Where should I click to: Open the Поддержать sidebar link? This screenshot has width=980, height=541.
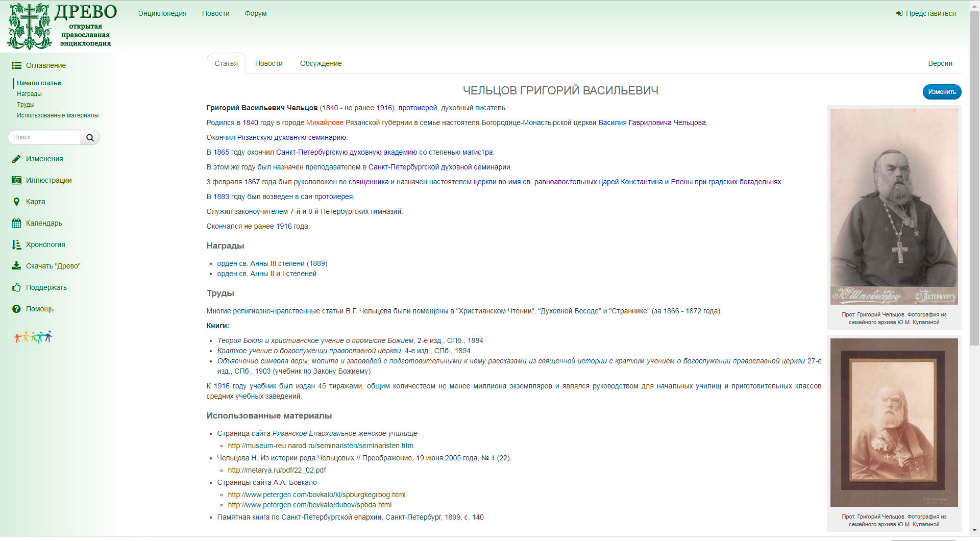(46, 287)
